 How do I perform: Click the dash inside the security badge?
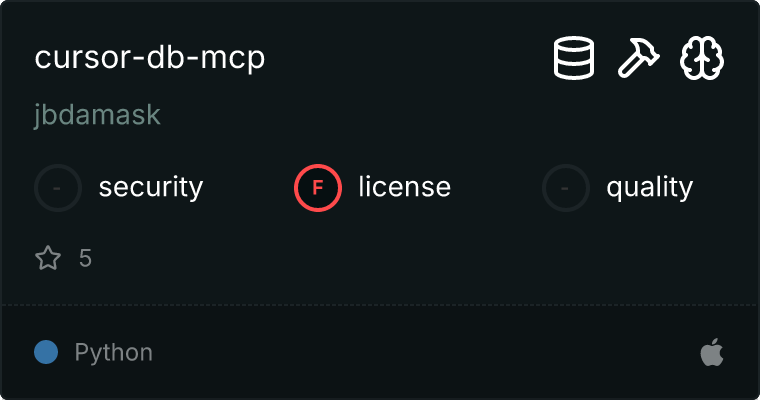point(57,188)
